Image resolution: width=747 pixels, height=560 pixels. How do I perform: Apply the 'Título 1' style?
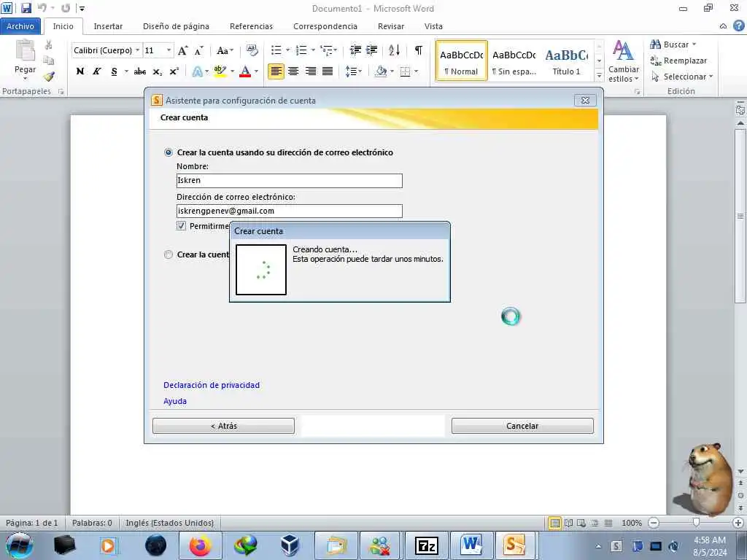(x=566, y=61)
